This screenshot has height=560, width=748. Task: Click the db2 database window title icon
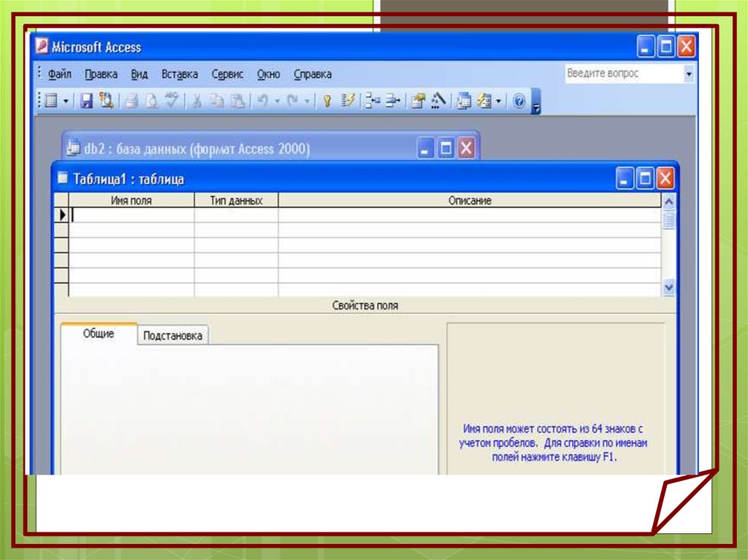coord(73,148)
